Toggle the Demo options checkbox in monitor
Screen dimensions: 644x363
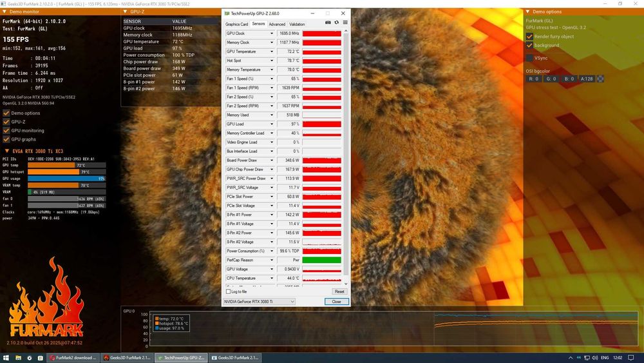6,113
